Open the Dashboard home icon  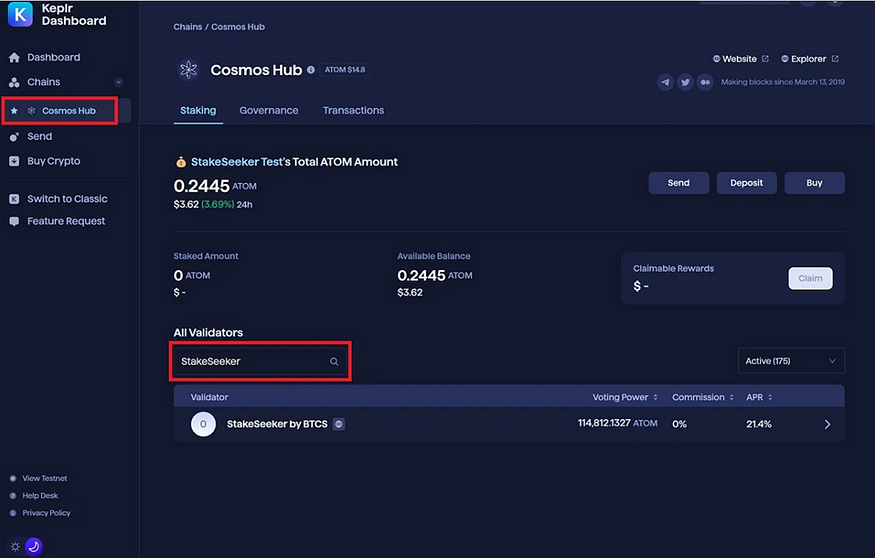point(15,57)
